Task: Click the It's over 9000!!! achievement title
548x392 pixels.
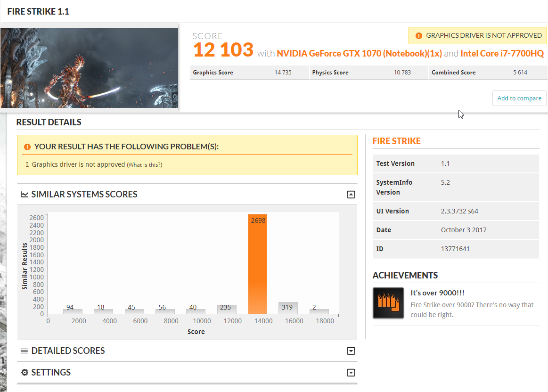Action: [438, 293]
